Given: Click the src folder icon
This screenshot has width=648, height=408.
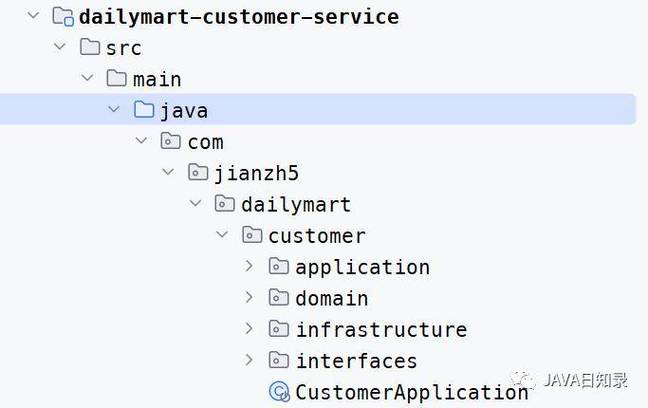Looking at the screenshot, I should tap(90, 47).
